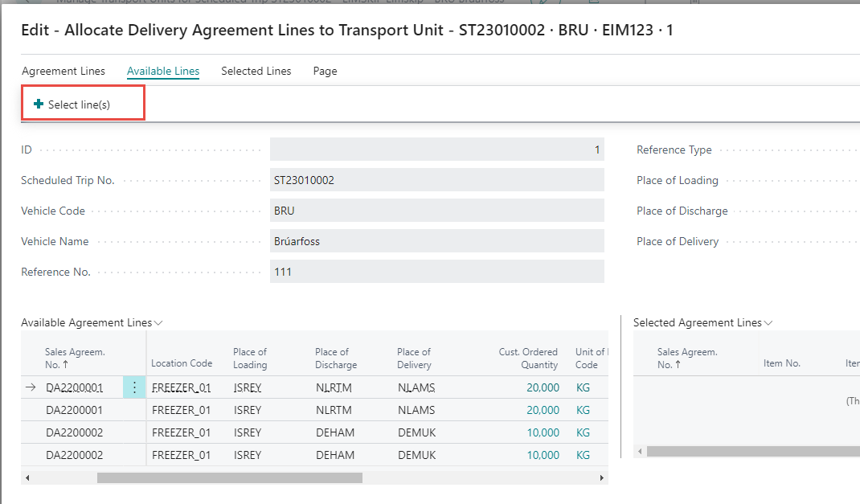
Task: Sort by Sales Agreem. No. column header
Action: tap(76, 358)
